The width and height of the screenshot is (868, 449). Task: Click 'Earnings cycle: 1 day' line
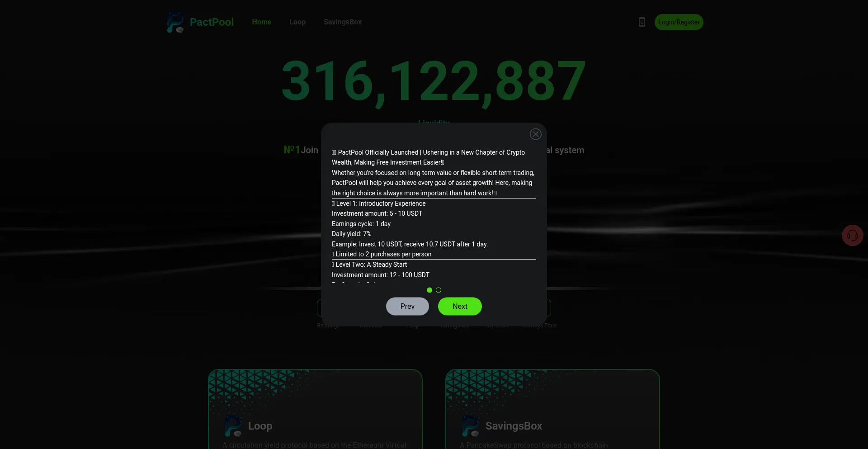coord(361,224)
